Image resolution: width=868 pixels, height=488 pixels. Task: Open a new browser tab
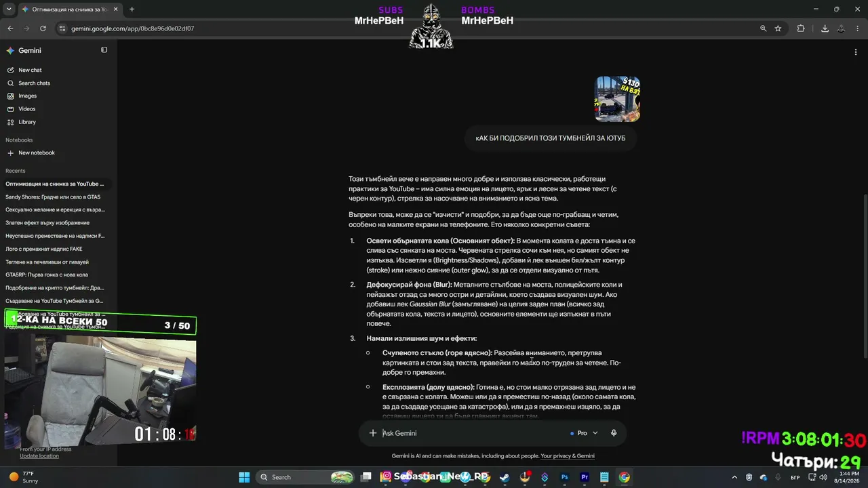pyautogui.click(x=132, y=9)
